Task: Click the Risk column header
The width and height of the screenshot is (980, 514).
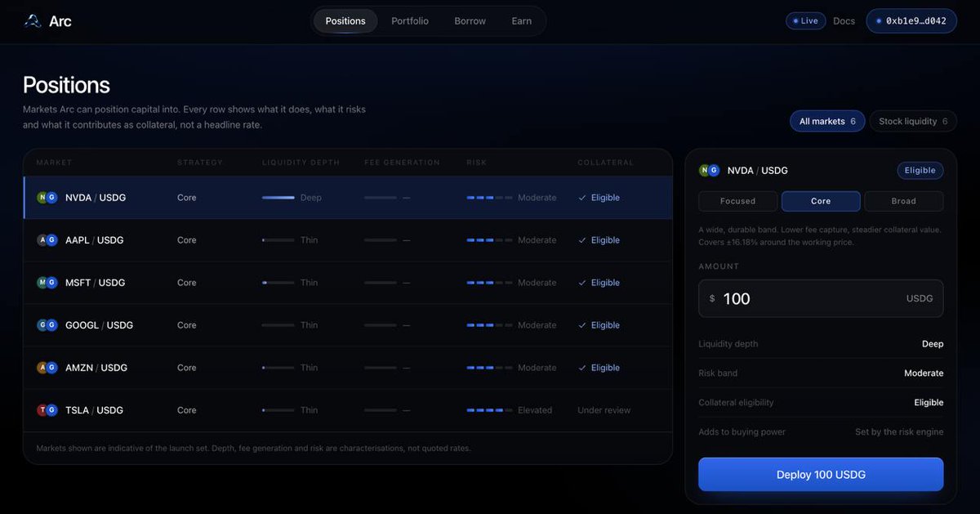Action: (477, 163)
